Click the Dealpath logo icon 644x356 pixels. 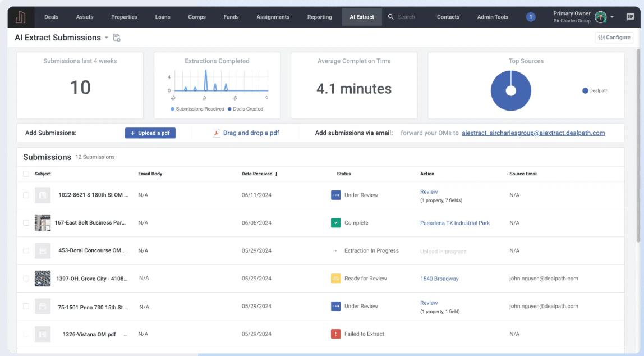[x=21, y=17]
